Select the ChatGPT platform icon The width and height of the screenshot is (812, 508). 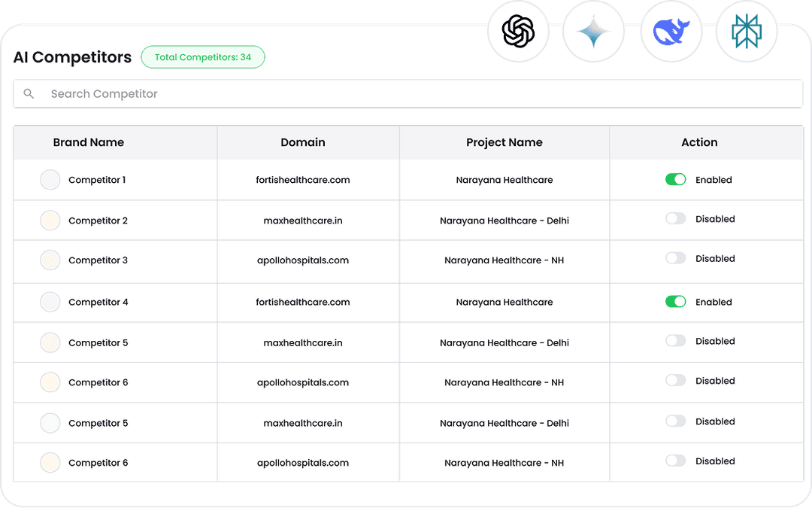pyautogui.click(x=519, y=30)
